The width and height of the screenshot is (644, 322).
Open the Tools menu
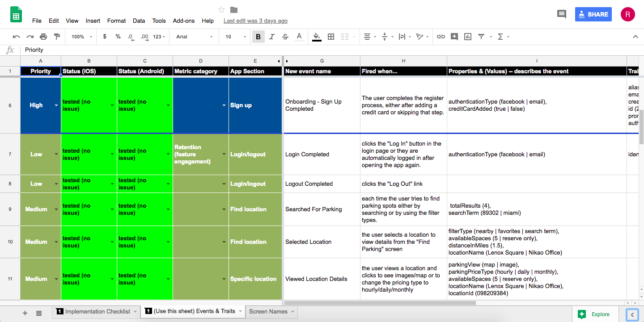159,21
